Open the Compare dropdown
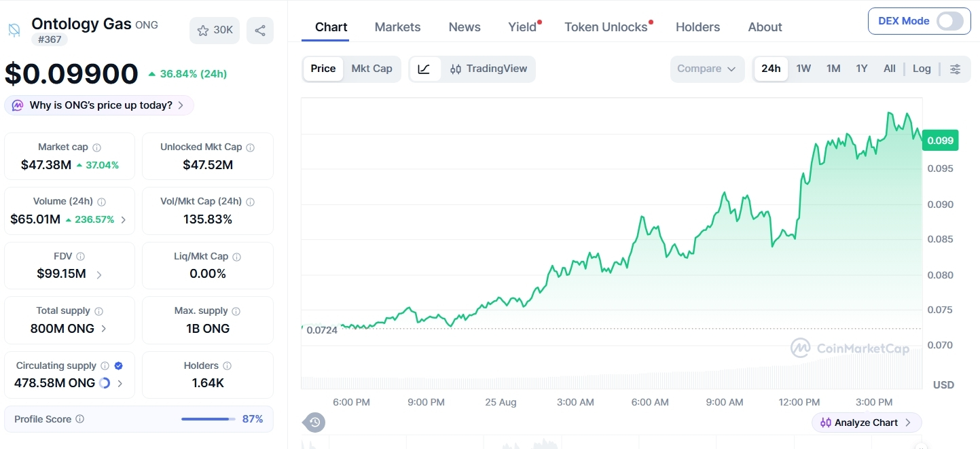 [x=707, y=69]
